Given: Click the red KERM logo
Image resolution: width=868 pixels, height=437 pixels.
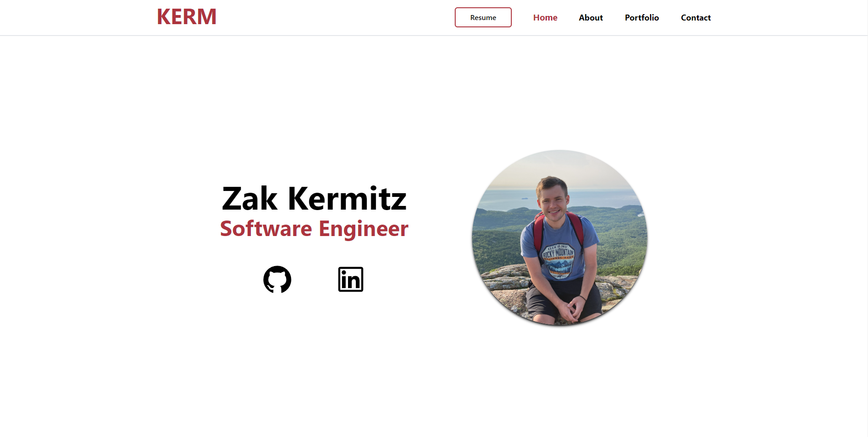Looking at the screenshot, I should click(187, 17).
